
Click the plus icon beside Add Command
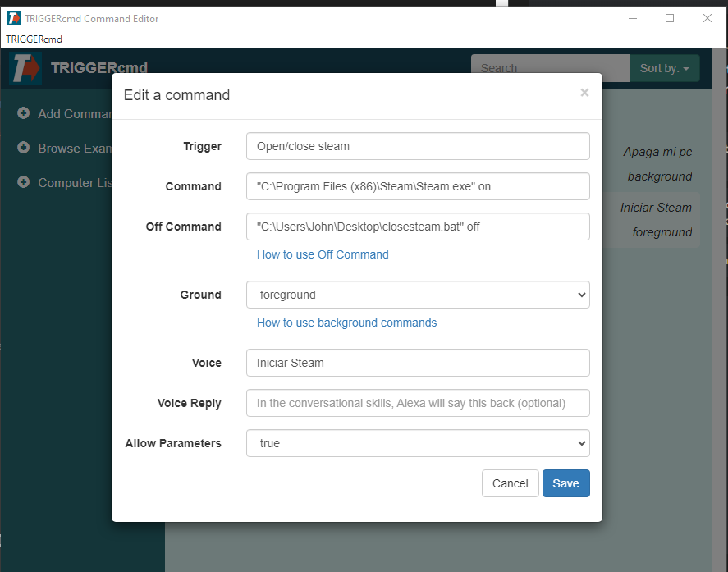coord(23,112)
